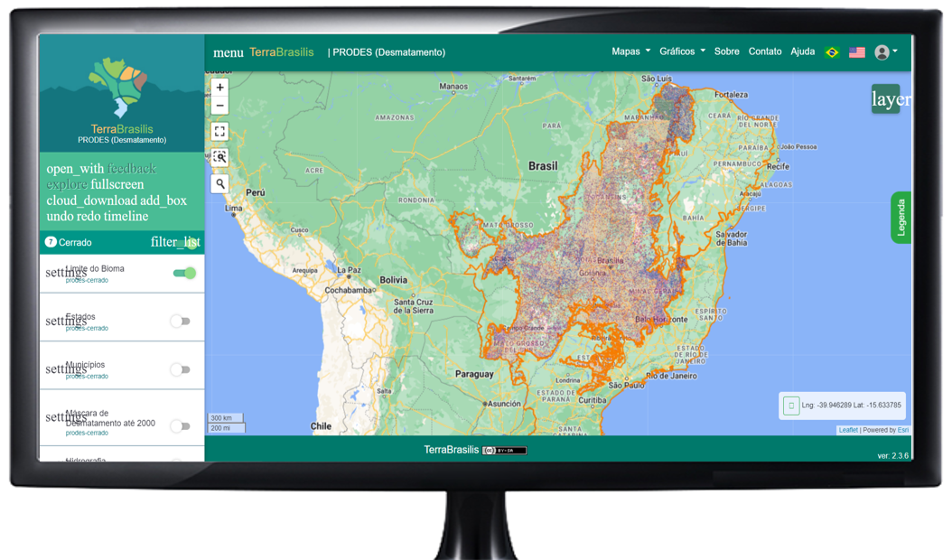Viewport: 952px width, 560px height.
Task: Enable the Municípios layer toggle
Action: tap(181, 369)
